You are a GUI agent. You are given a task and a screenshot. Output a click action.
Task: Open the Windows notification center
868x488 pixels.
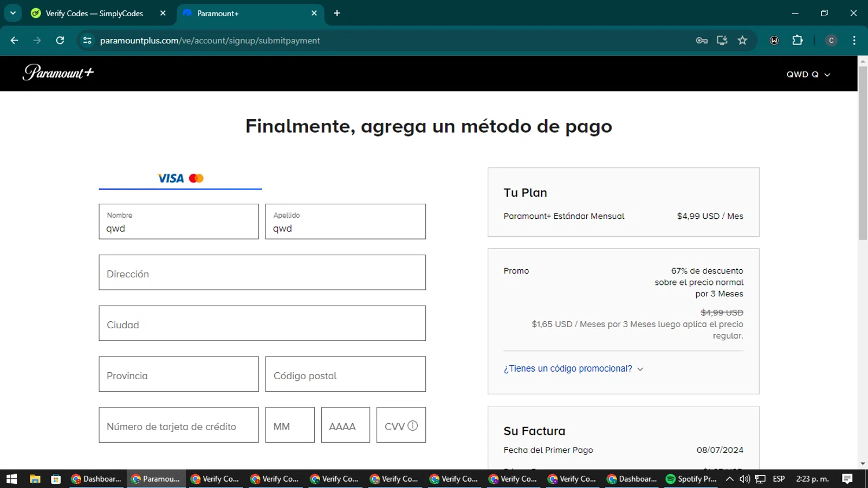click(847, 479)
